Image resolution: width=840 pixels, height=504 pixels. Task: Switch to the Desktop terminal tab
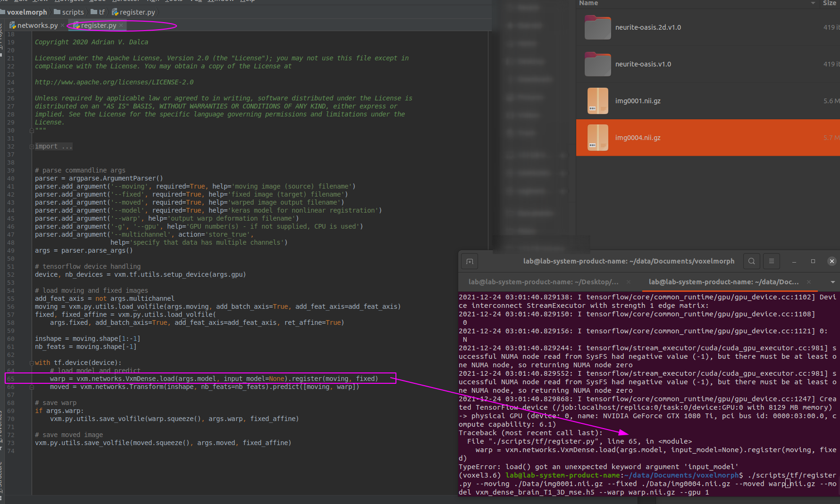coord(543,282)
